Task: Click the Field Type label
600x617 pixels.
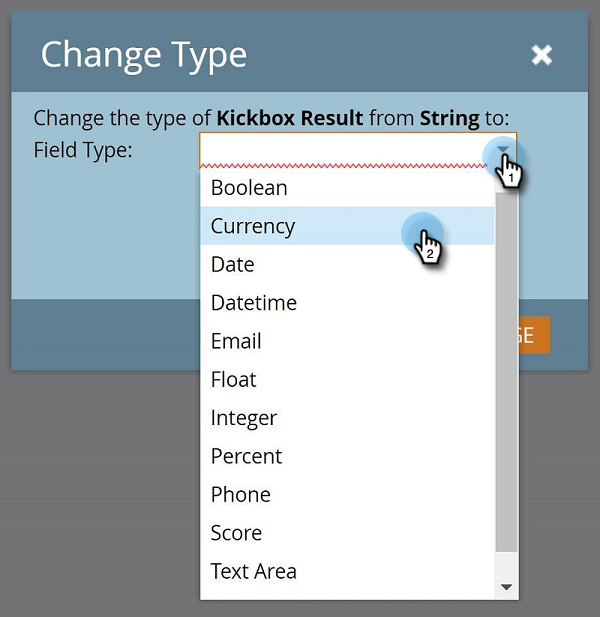Action: click(x=83, y=150)
